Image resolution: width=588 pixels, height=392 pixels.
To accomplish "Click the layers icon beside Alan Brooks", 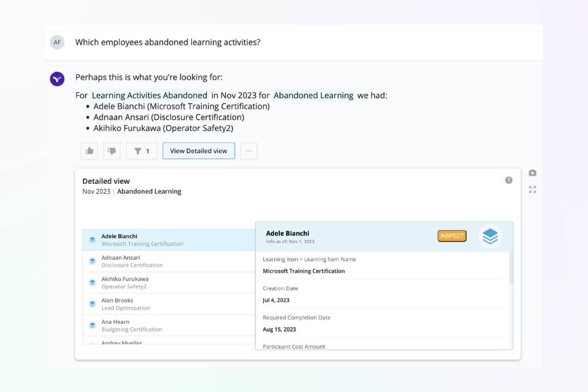I will [92, 304].
